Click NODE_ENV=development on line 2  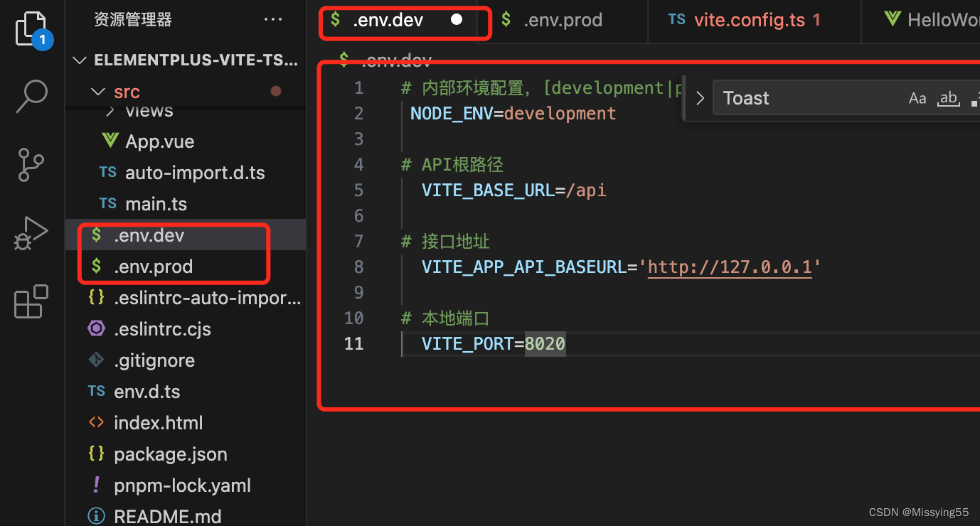pos(513,114)
